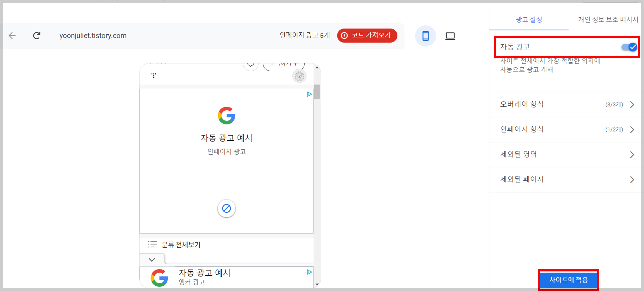Click preview scrollbar down arrow
The width and height of the screenshot is (644, 291).
tap(317, 284)
